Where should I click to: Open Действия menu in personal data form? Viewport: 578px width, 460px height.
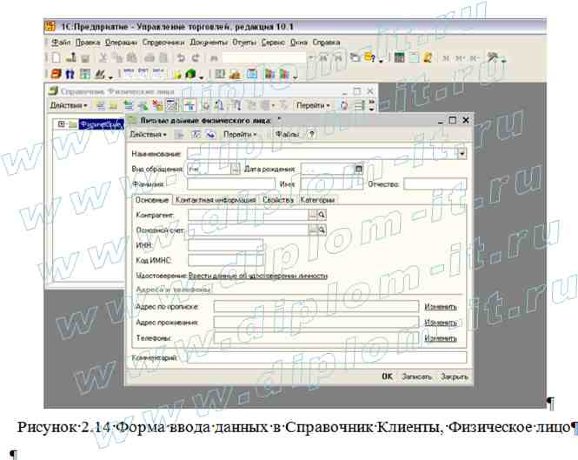(148, 135)
